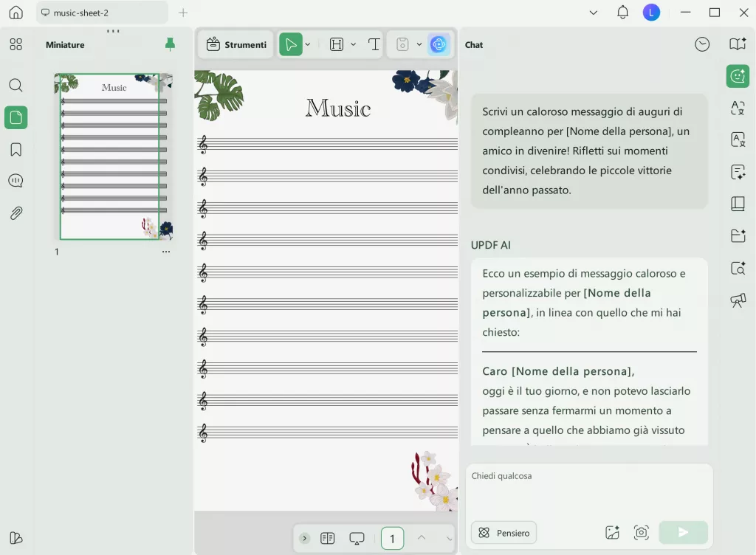Click the save document icon
756x555 pixels.
(402, 45)
